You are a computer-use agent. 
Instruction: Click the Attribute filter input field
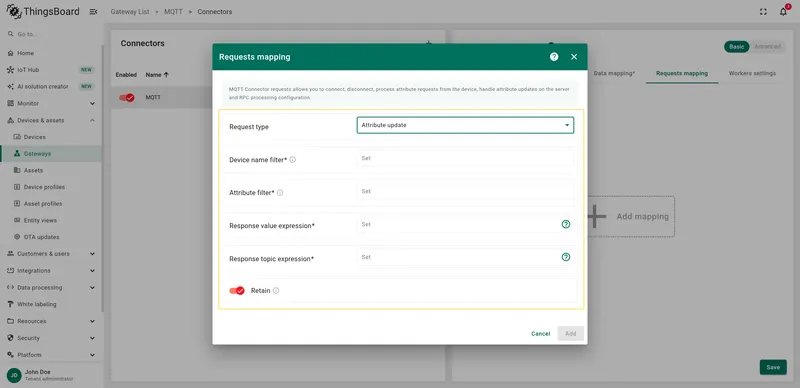(x=465, y=191)
